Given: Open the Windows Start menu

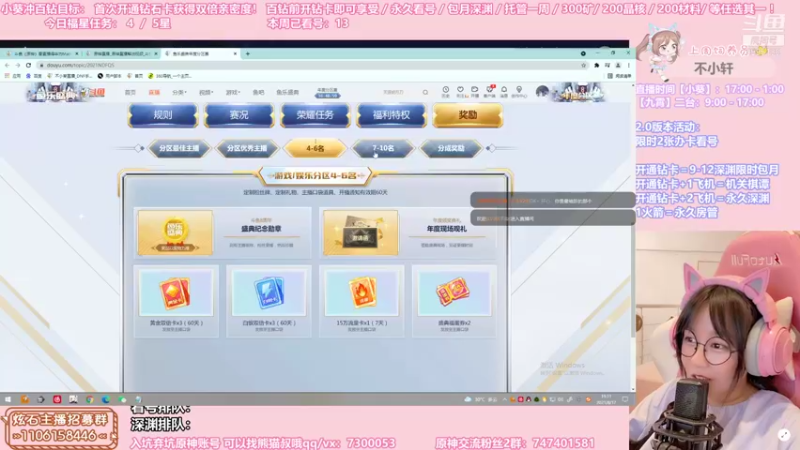Looking at the screenshot, I should [8, 399].
